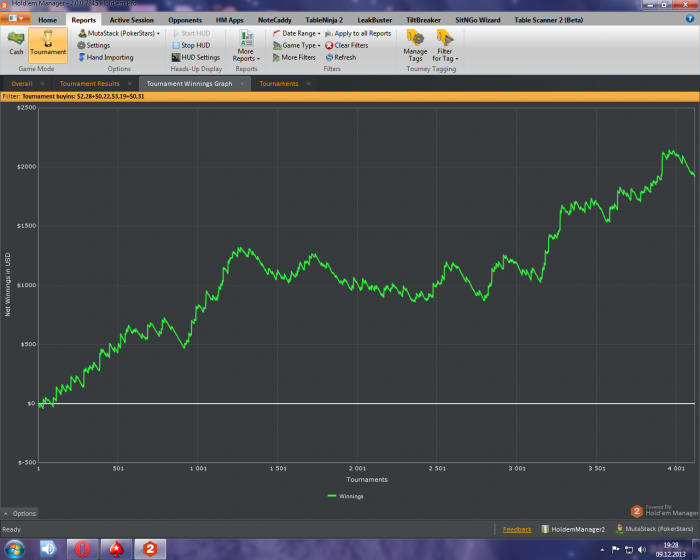
Task: Click Clear Filters
Action: [347, 45]
